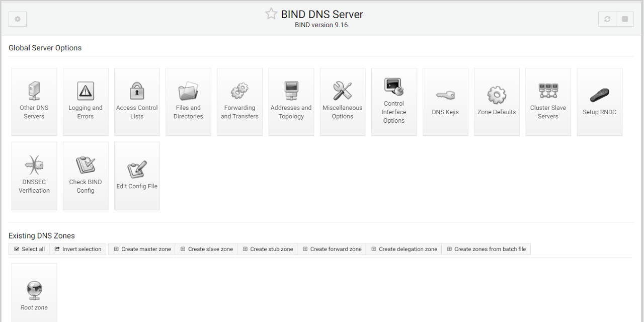Open Miscellaneous Options

[x=342, y=102]
